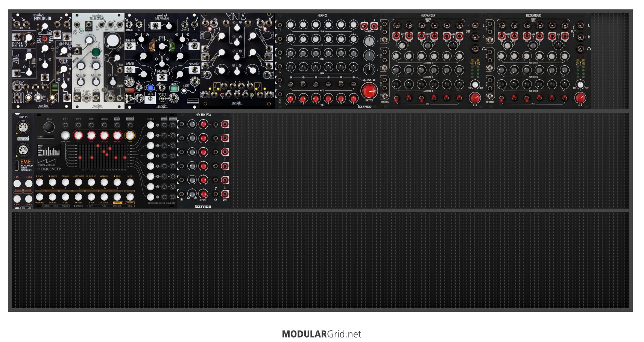Push the Play/Stop button on Eloquencer
This screenshot has height=342, width=644.
[65, 135]
